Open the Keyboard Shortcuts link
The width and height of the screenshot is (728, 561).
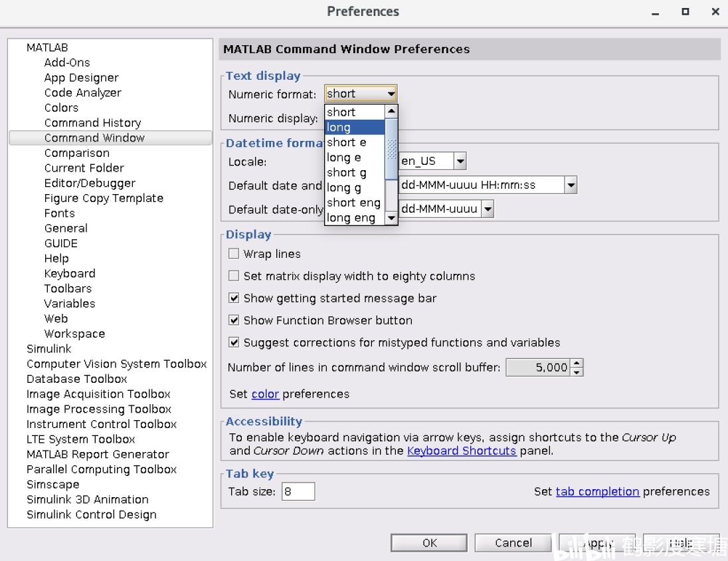[x=462, y=451]
